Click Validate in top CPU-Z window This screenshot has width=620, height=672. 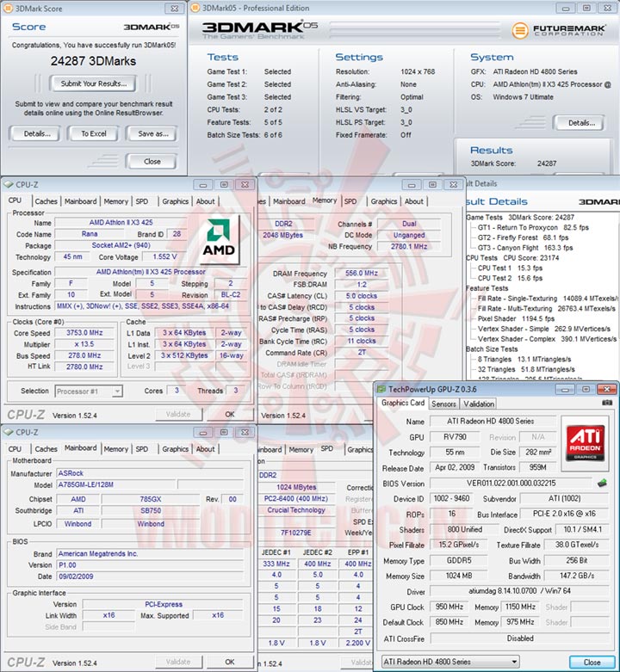(x=178, y=415)
